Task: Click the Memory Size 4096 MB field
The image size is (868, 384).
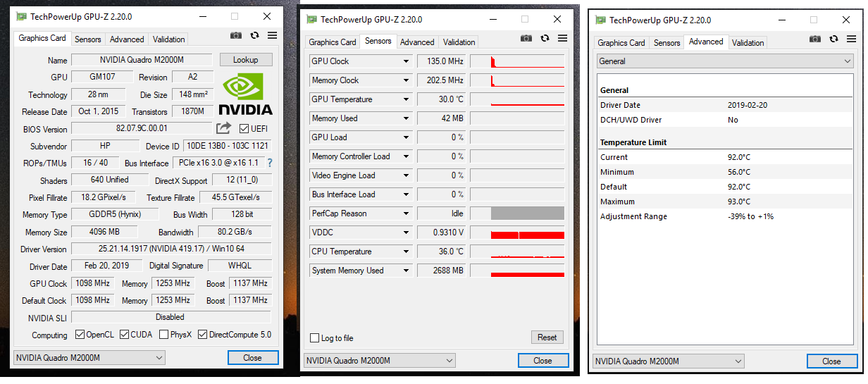Action: 105,232
